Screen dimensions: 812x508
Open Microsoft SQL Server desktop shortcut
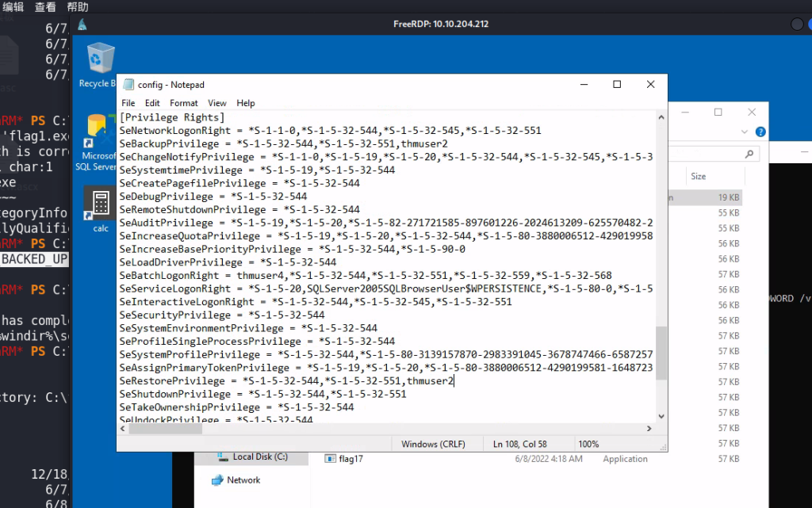[x=96, y=142]
